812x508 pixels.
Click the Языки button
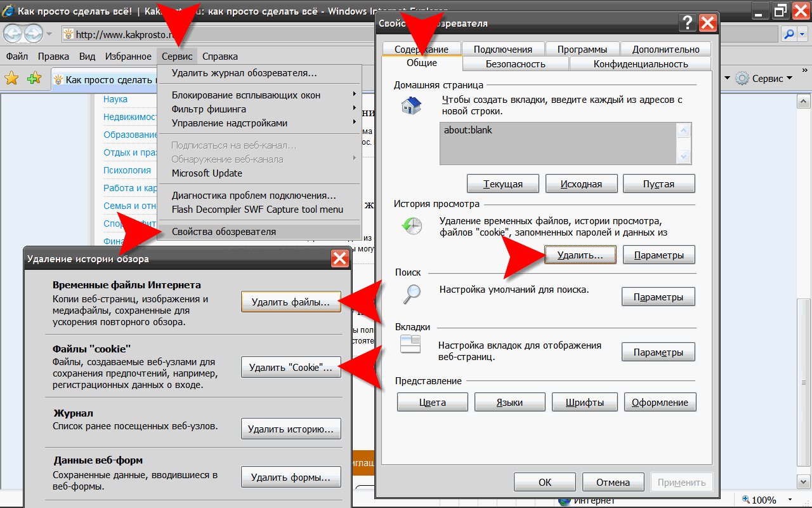coord(509,402)
